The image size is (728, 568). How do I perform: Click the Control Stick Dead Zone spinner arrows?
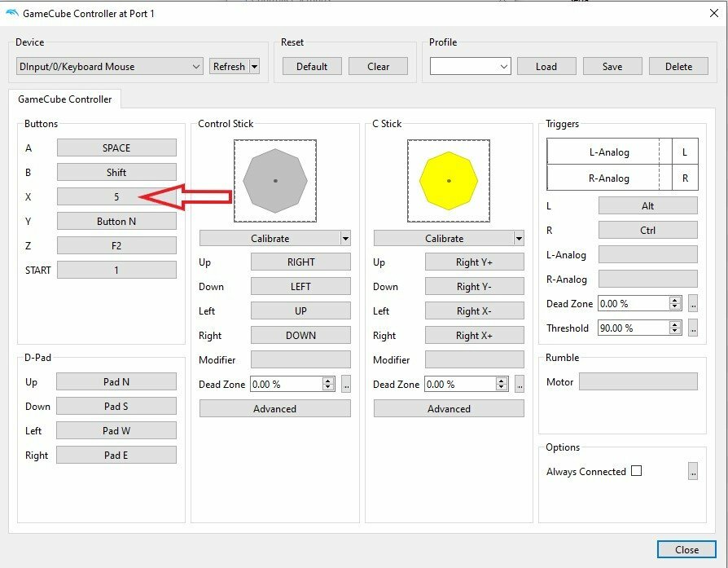[x=329, y=384]
